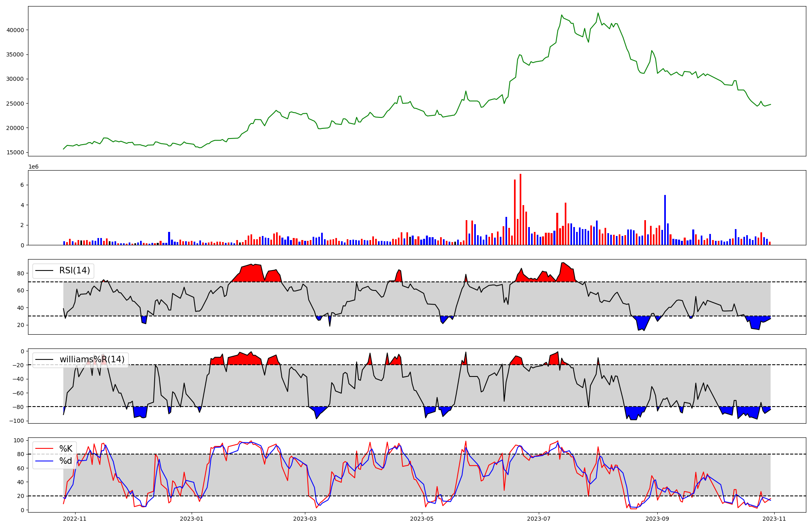Click the 1e6 volume scale label
Viewport: 812px width, 528px height.
[x=33, y=167]
